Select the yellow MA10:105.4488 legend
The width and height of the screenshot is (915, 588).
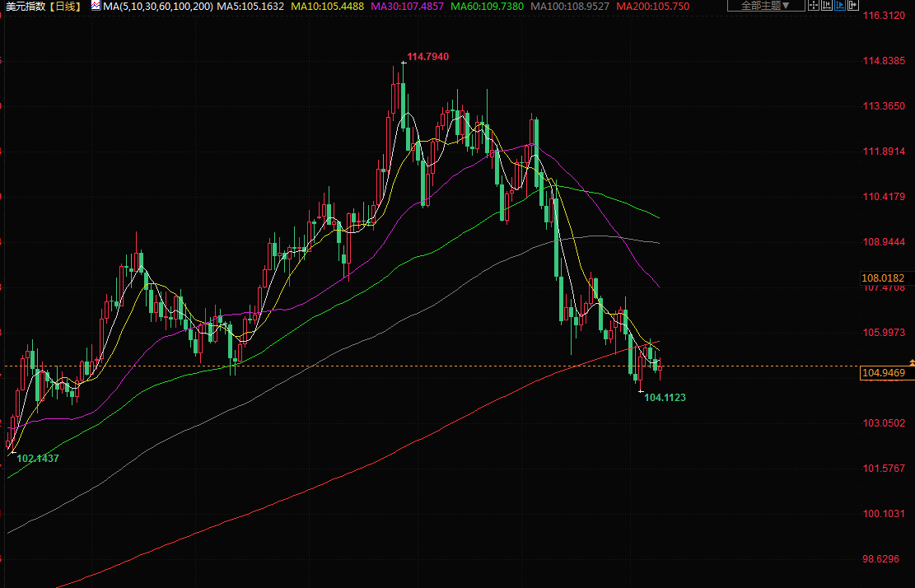(326, 6)
